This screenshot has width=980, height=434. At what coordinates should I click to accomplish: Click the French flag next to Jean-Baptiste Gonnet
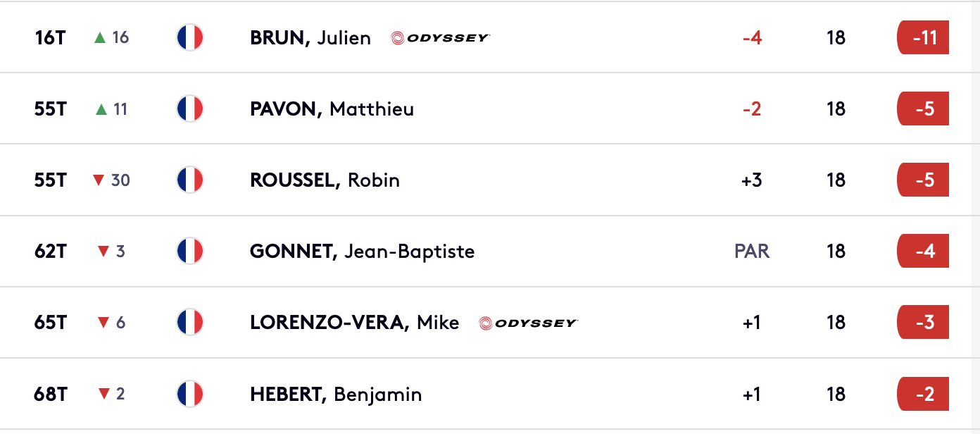coord(190,251)
